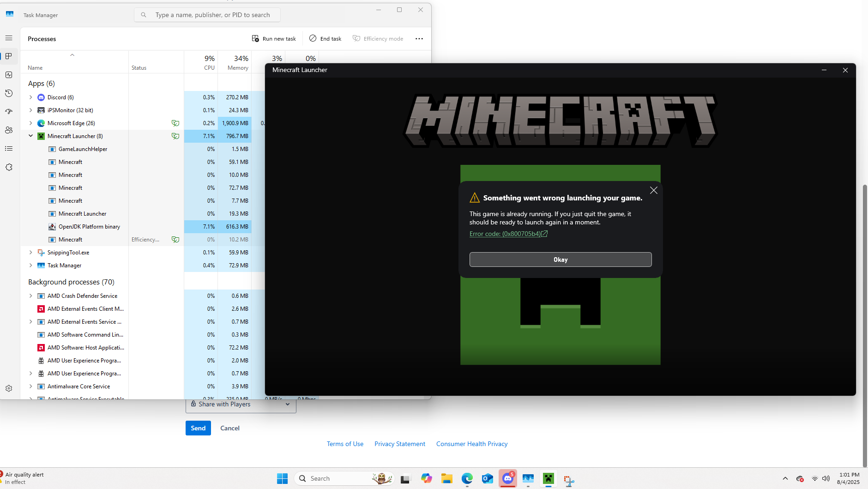Click End task in the toolbar
Screen dimensions: 868x489
click(325, 39)
